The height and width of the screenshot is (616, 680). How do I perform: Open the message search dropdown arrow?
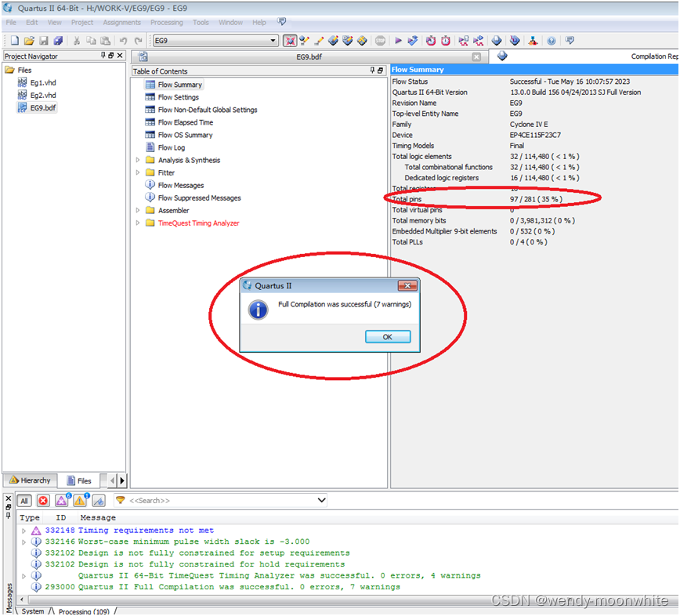pos(321,500)
